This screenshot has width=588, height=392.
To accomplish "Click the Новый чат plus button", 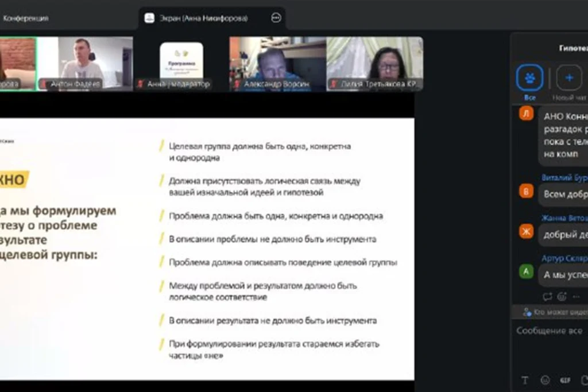I will click(x=569, y=78).
